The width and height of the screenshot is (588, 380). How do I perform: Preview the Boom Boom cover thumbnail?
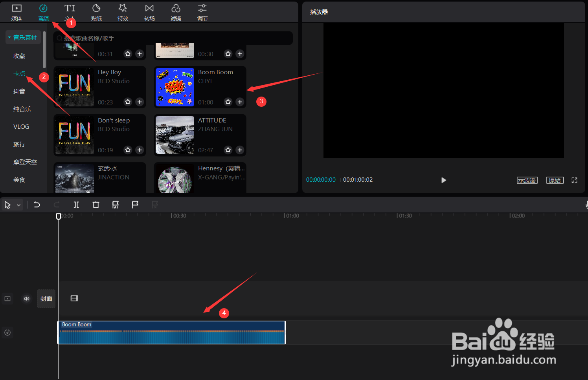[x=175, y=87]
